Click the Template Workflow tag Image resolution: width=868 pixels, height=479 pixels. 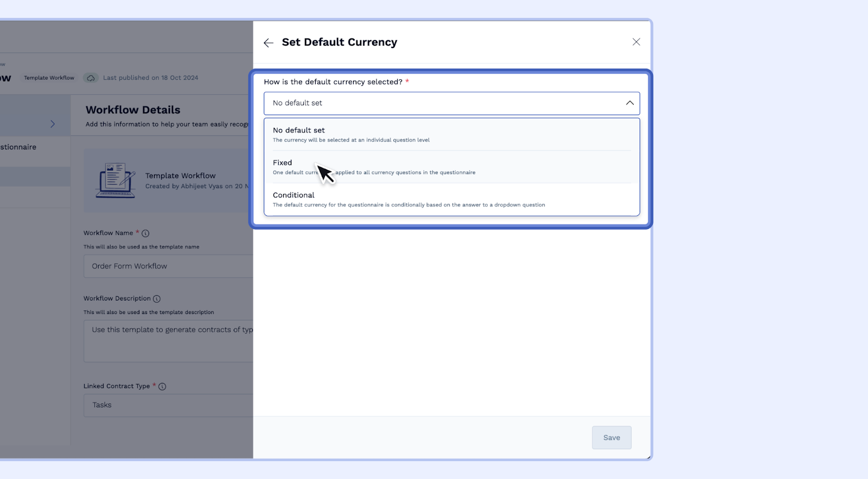(49, 78)
